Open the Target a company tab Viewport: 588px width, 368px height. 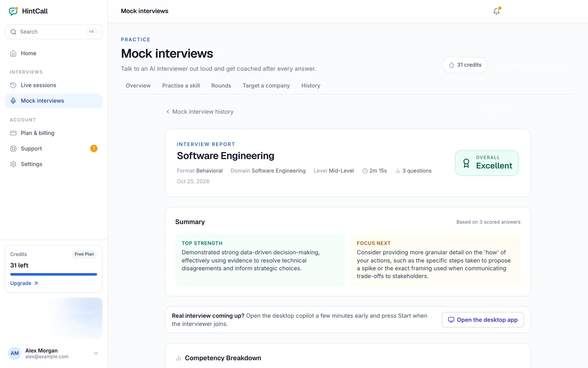point(266,86)
